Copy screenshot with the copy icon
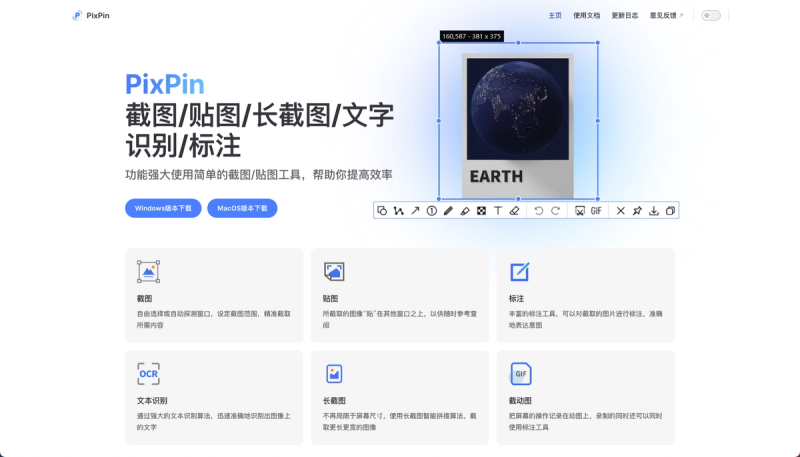The height and width of the screenshot is (457, 800). coord(670,211)
